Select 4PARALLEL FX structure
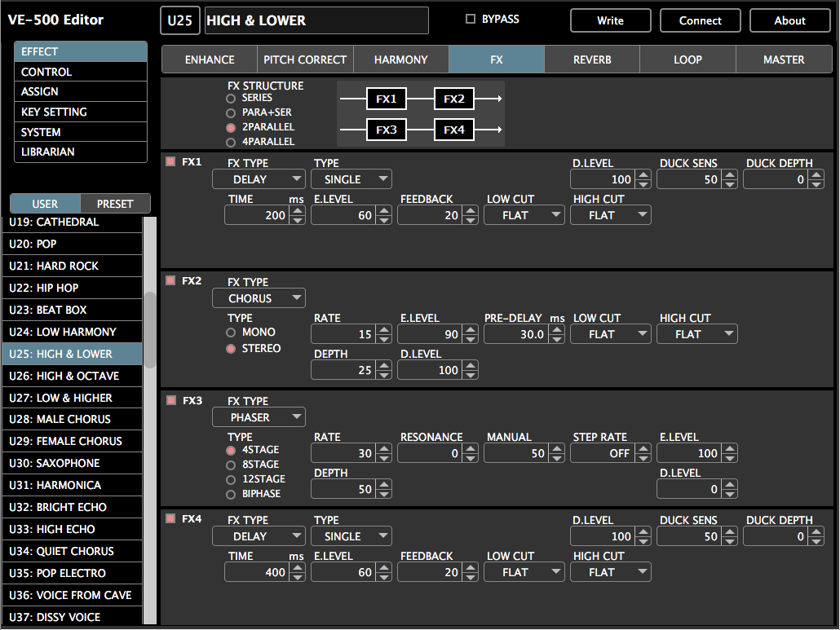The width and height of the screenshot is (840, 630). (231, 143)
